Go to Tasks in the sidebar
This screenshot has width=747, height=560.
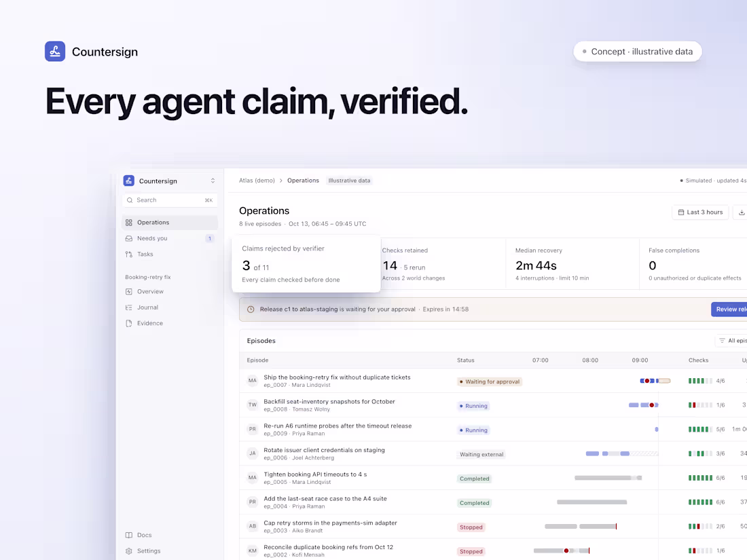[x=170, y=255]
